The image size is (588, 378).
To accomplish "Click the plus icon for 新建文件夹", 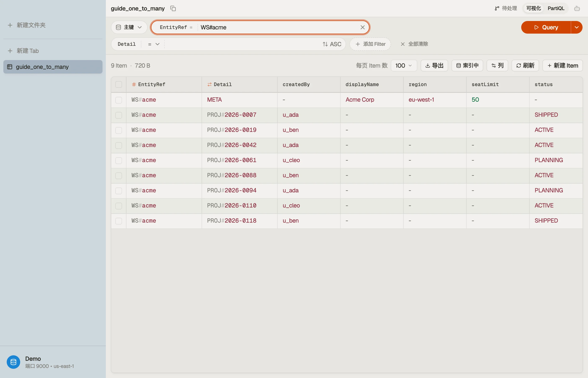I will point(10,25).
